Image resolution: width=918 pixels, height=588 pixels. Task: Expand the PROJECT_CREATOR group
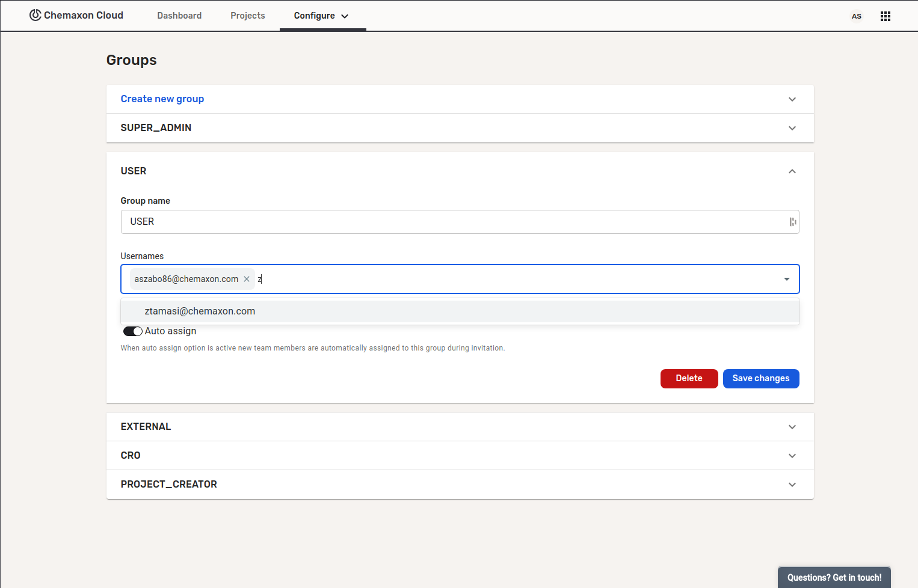[792, 485]
